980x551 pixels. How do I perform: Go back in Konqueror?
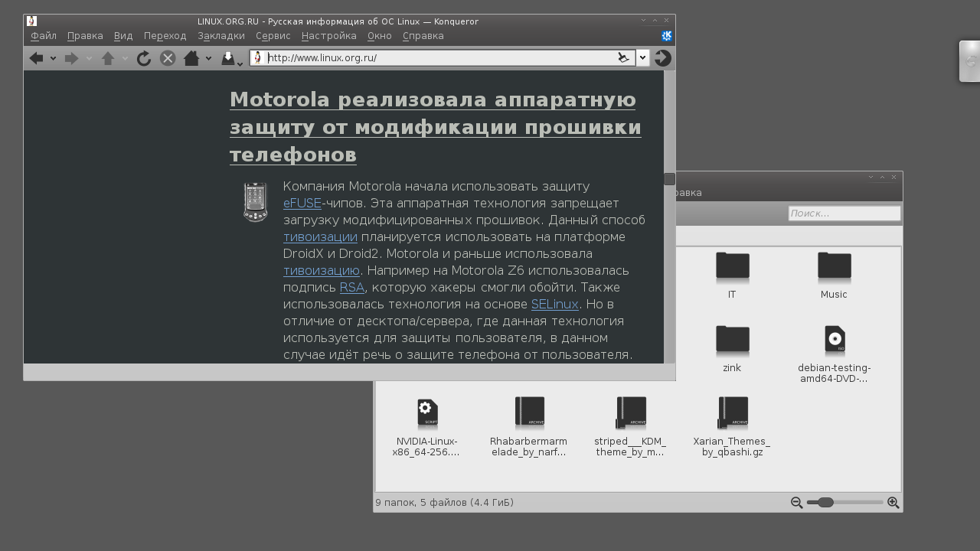36,58
